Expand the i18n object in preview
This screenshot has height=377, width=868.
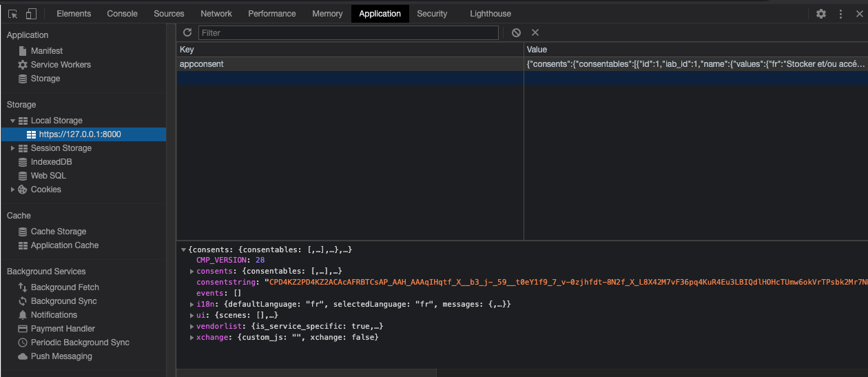(x=192, y=304)
